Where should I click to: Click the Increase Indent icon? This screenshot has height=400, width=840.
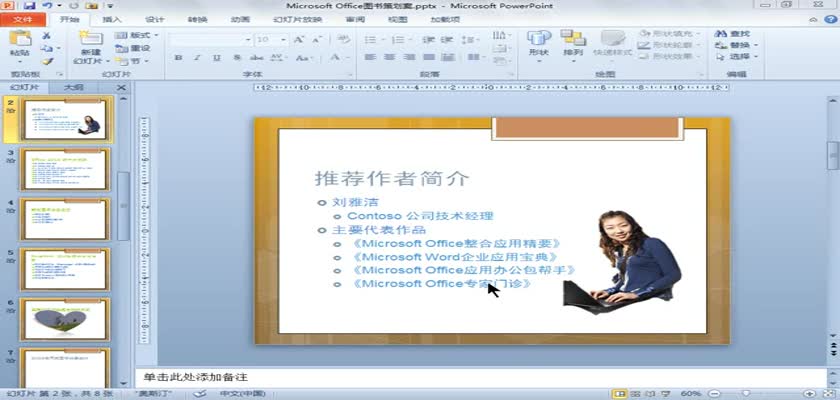(446, 40)
